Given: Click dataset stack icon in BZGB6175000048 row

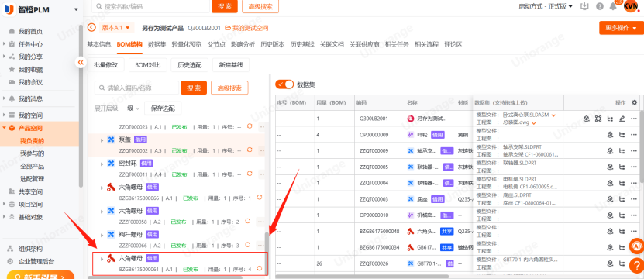Looking at the screenshot, I should point(611,231).
